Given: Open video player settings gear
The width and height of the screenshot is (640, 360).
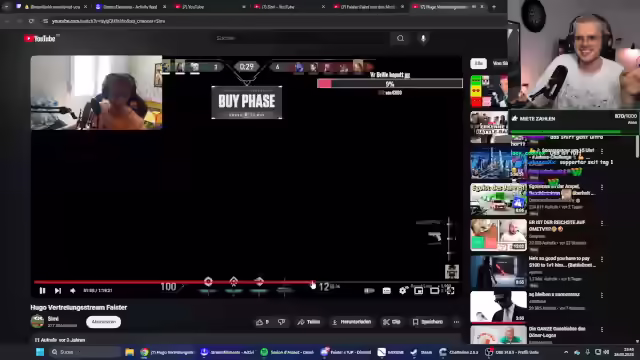Looking at the screenshot, I should [x=403, y=291].
